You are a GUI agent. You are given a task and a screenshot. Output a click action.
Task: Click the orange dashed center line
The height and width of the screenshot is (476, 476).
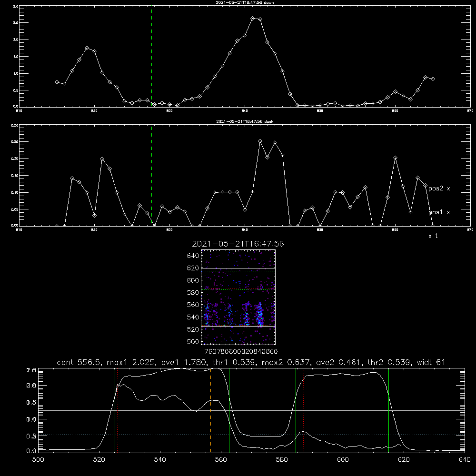[211, 410]
